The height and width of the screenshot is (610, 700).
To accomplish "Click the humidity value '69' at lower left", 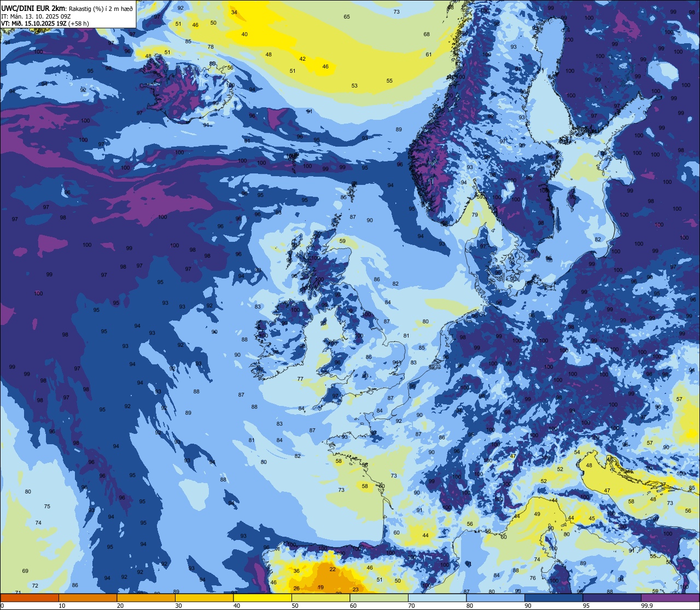I will (25, 571).
